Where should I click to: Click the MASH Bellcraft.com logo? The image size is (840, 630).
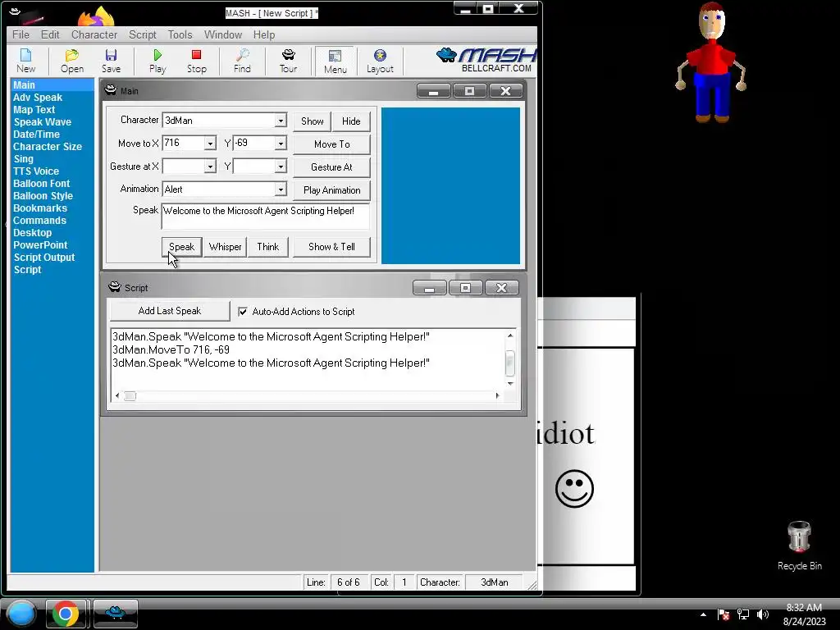point(486,60)
